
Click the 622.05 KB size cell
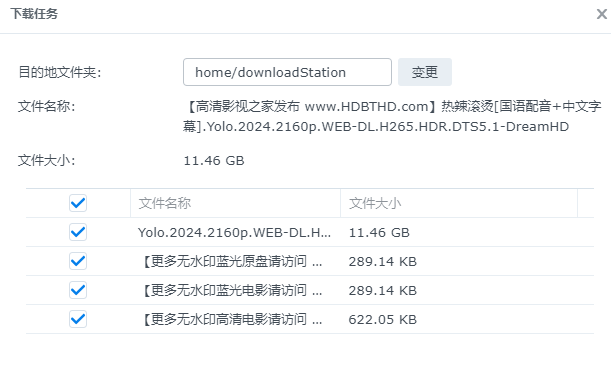383,319
